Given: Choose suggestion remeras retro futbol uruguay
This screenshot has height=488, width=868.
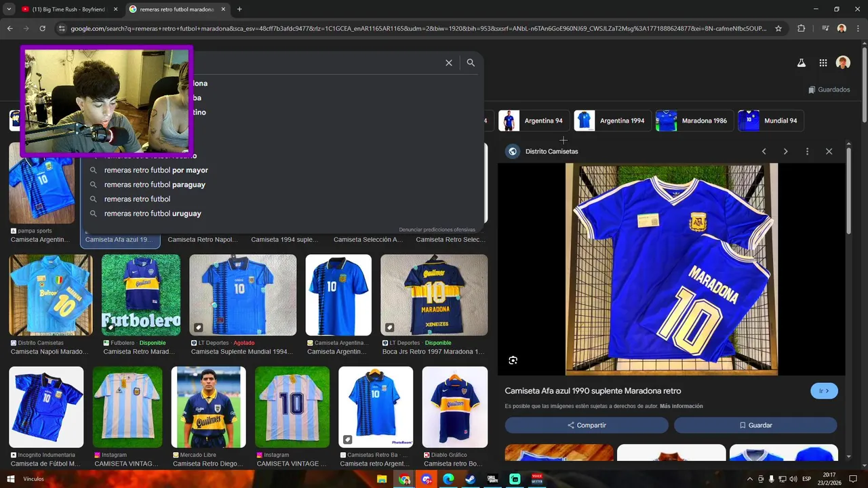Looking at the screenshot, I should pos(153,213).
